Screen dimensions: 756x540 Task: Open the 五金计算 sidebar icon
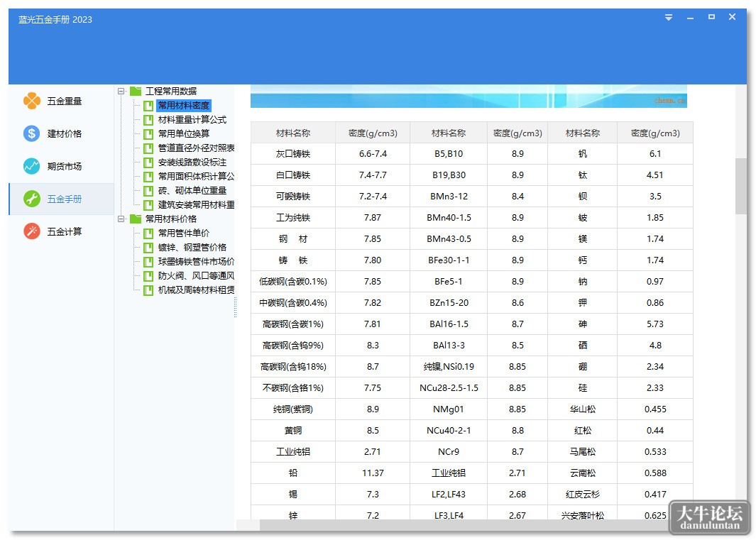pos(32,231)
